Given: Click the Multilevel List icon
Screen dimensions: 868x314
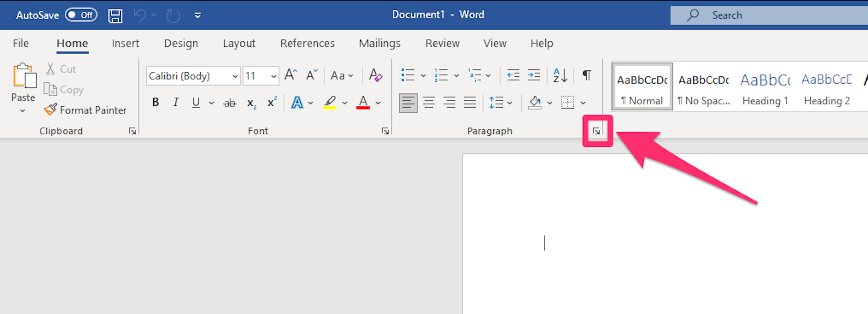Looking at the screenshot, I should pyautogui.click(x=474, y=75).
